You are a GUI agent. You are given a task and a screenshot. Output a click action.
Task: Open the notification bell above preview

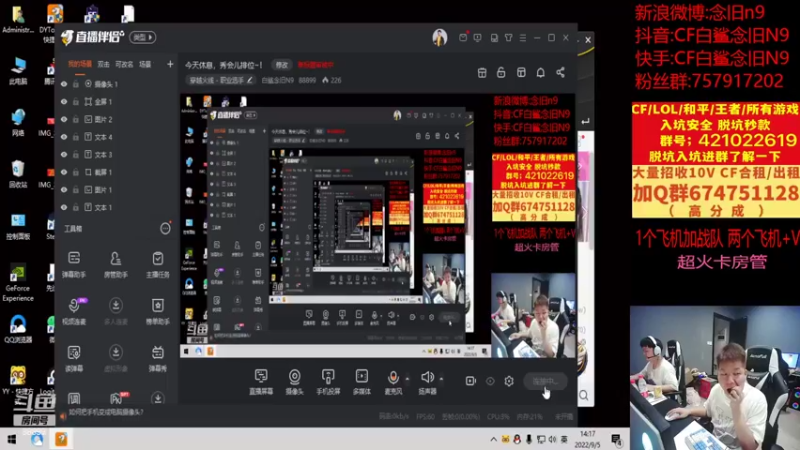point(540,72)
